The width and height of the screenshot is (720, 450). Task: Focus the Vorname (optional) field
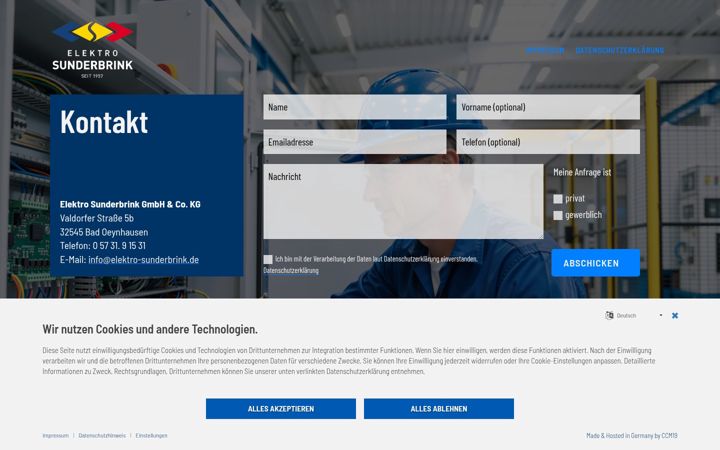click(548, 107)
